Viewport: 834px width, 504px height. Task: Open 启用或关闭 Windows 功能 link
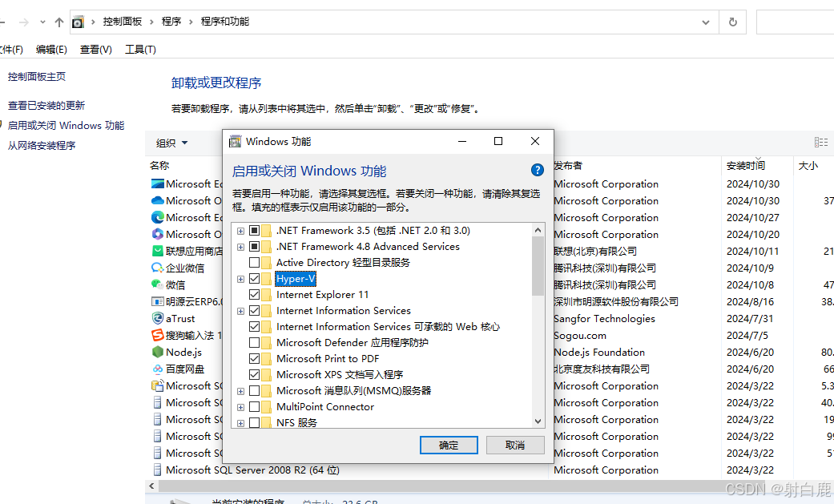point(66,126)
